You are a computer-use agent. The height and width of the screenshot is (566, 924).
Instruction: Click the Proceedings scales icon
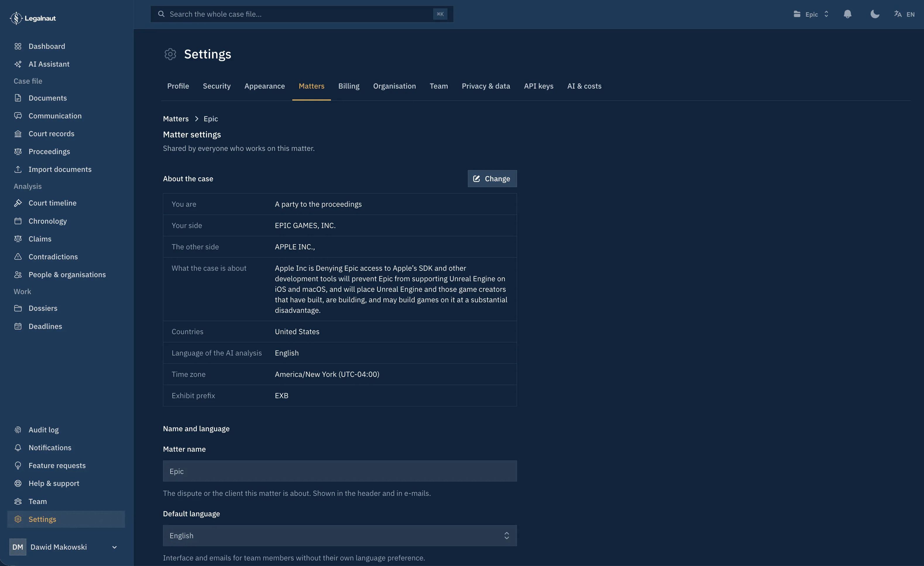pos(18,151)
